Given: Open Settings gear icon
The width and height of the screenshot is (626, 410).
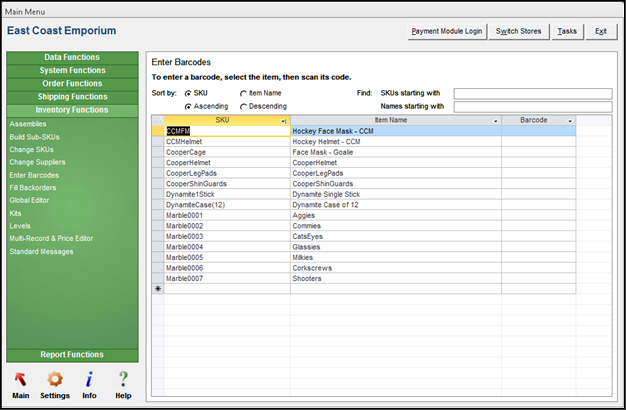Looking at the screenshot, I should pos(55,379).
